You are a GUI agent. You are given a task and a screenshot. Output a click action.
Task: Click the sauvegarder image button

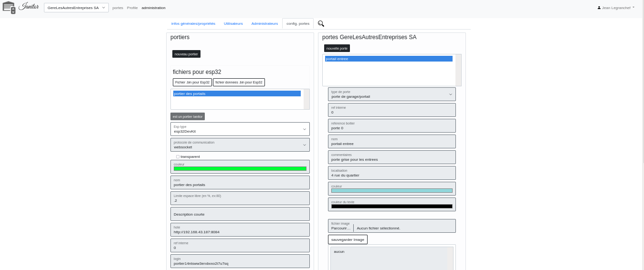348,239
